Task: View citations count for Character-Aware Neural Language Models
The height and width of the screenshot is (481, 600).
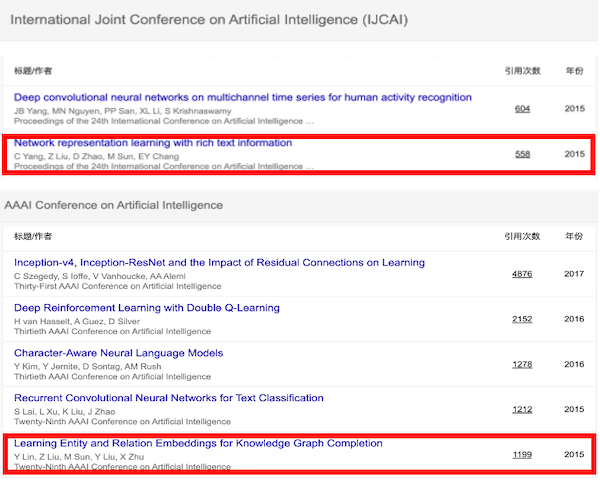Action: pos(522,364)
